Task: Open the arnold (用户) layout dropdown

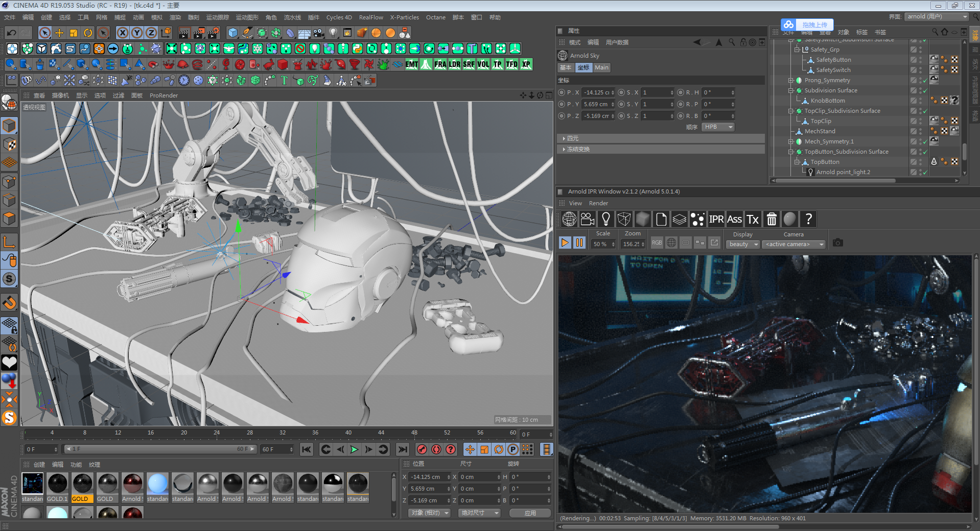Action: coord(937,17)
